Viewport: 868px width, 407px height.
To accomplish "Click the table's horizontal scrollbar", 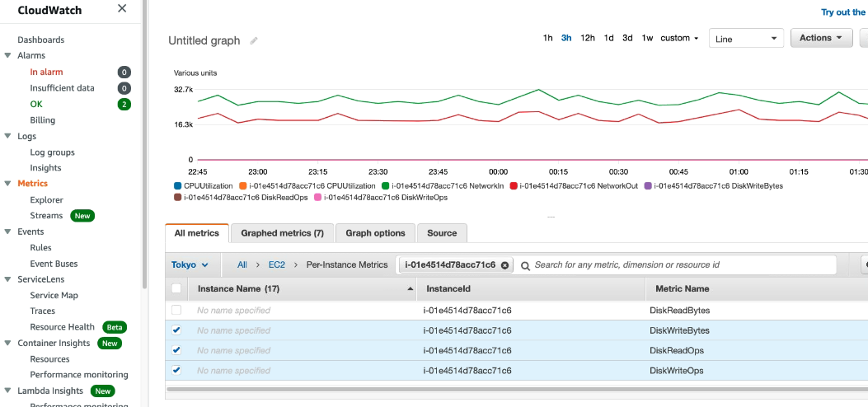I will [517, 390].
